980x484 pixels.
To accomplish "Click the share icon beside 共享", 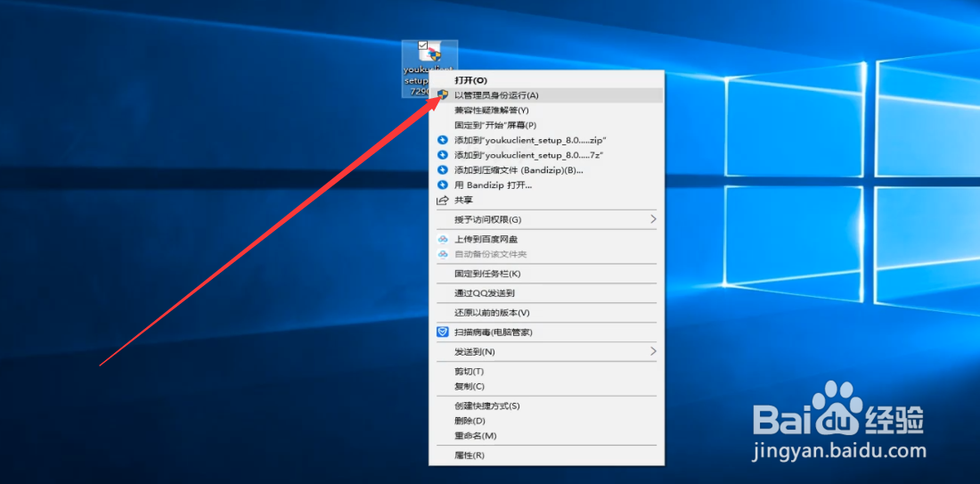I will 443,200.
